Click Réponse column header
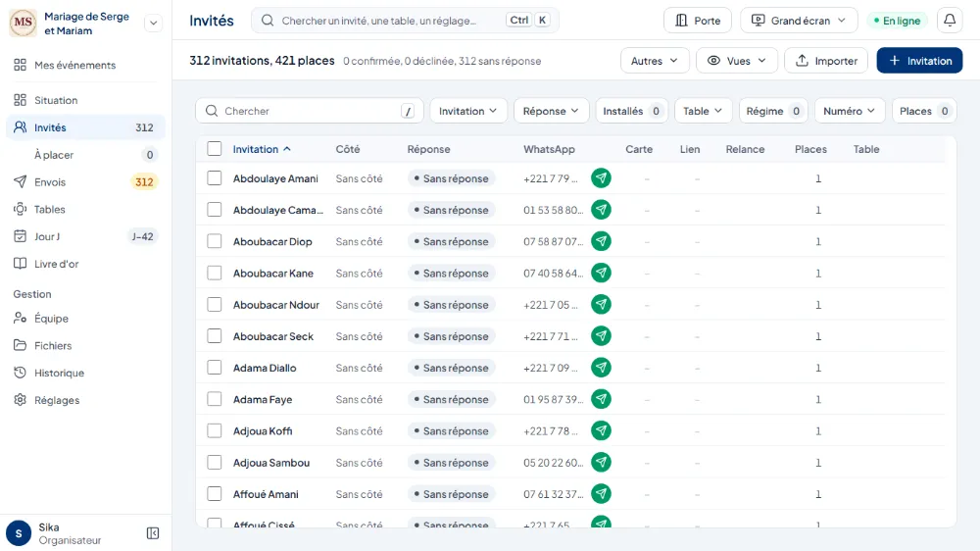The width and height of the screenshot is (980, 551). coord(429,149)
